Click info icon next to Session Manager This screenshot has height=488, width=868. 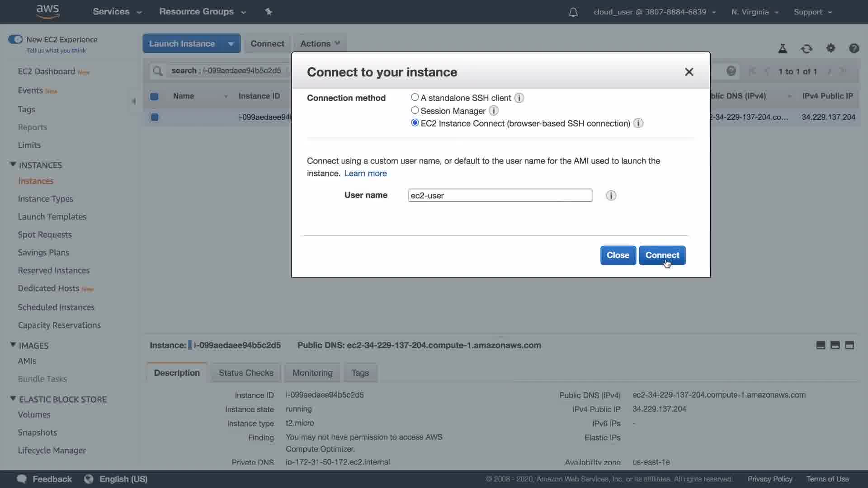click(494, 111)
